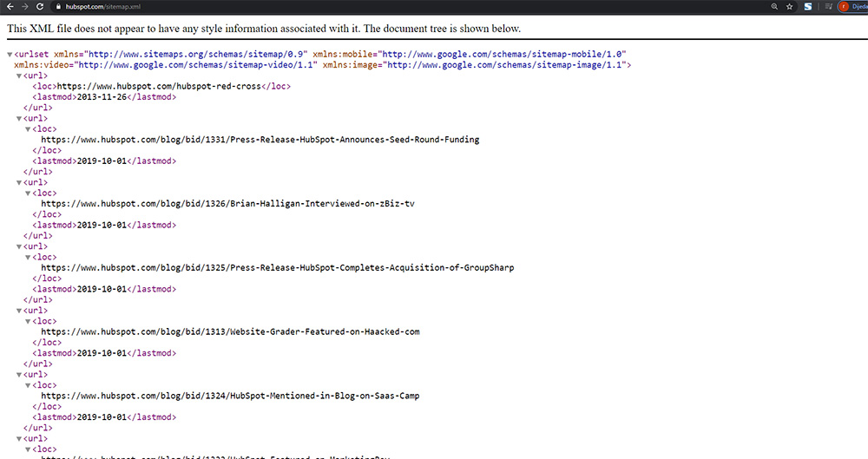868x459 pixels.
Task: Click the browser forward arrow
Action: pyautogui.click(x=24, y=7)
